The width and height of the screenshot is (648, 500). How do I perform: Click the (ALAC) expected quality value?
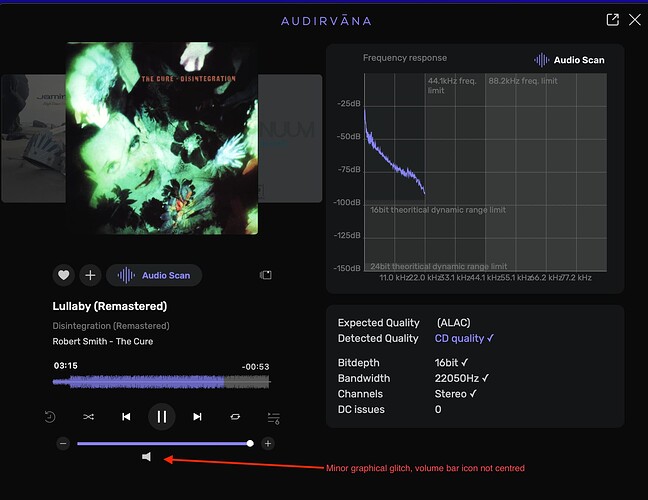click(453, 323)
